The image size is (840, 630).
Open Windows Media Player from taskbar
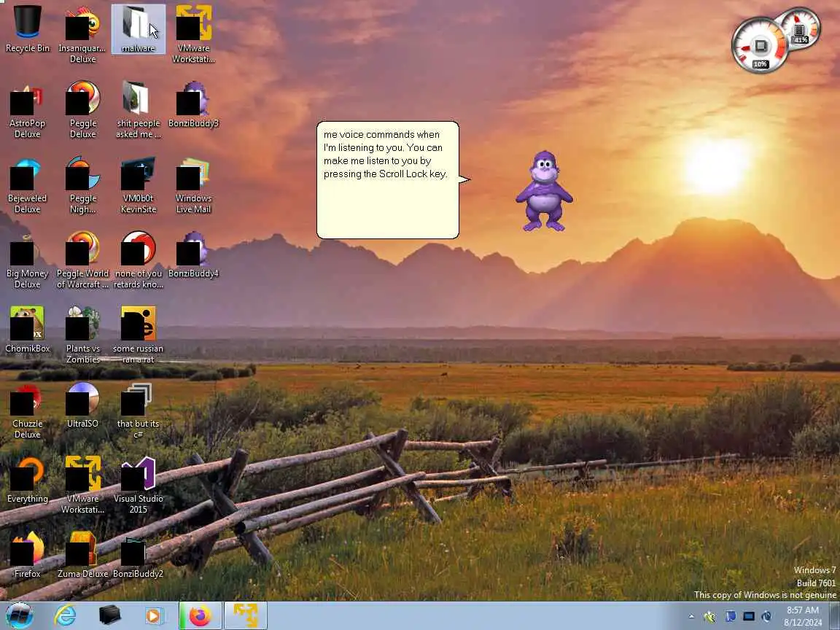tap(154, 616)
